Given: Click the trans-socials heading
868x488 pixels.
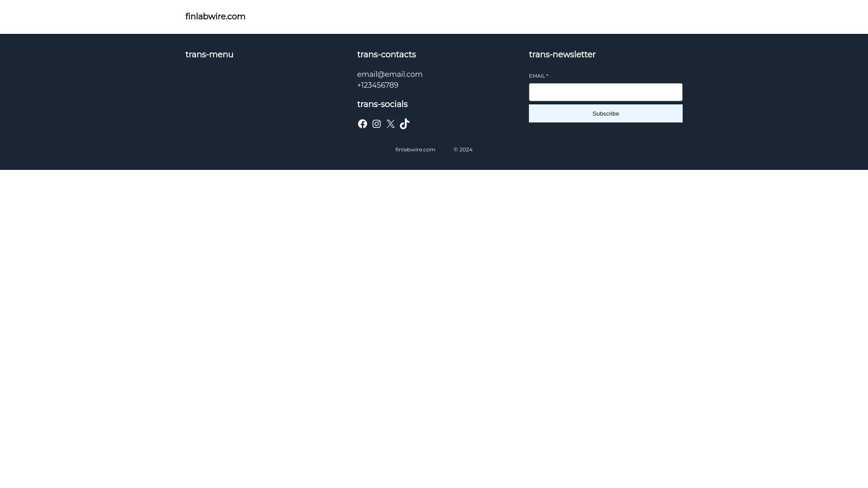Looking at the screenshot, I should (x=382, y=104).
